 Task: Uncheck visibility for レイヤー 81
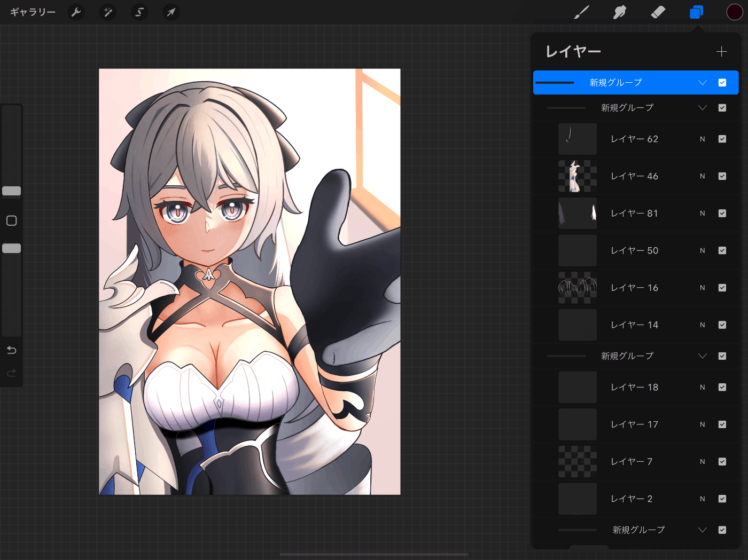click(x=722, y=214)
